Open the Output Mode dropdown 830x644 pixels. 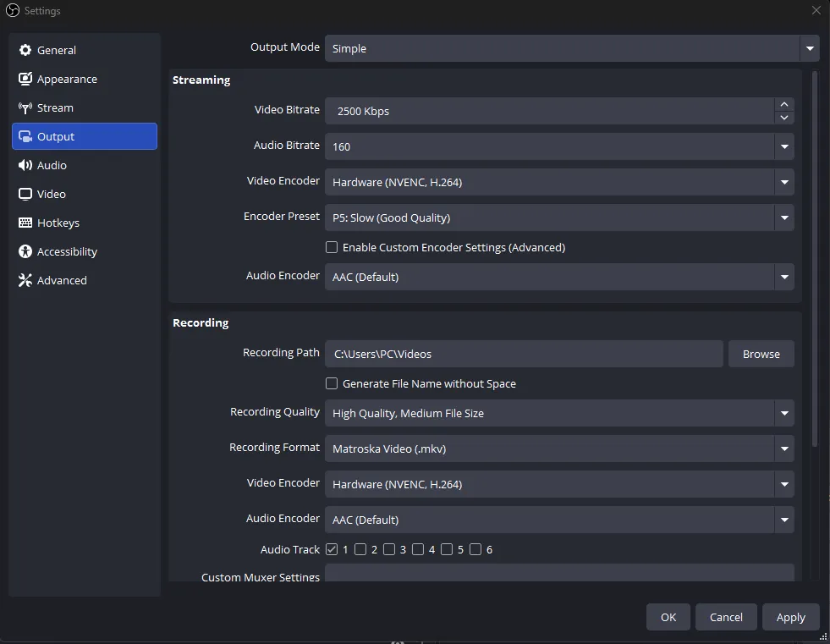(809, 48)
